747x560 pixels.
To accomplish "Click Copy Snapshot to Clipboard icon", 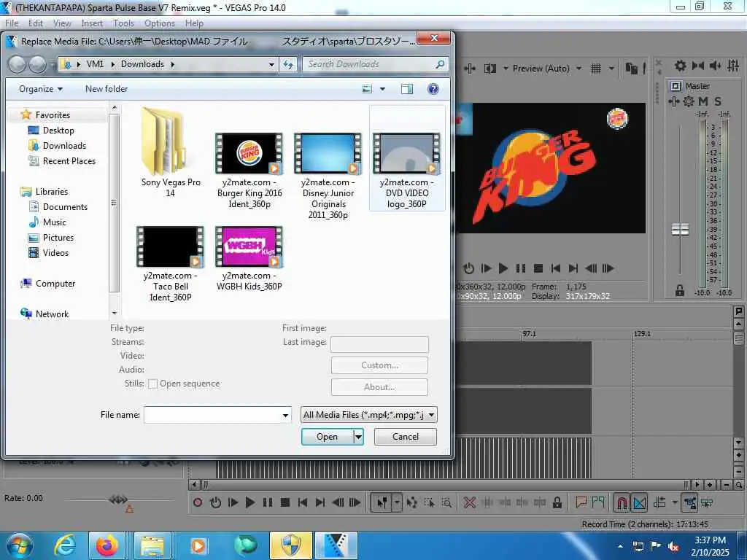I will coord(632,69).
